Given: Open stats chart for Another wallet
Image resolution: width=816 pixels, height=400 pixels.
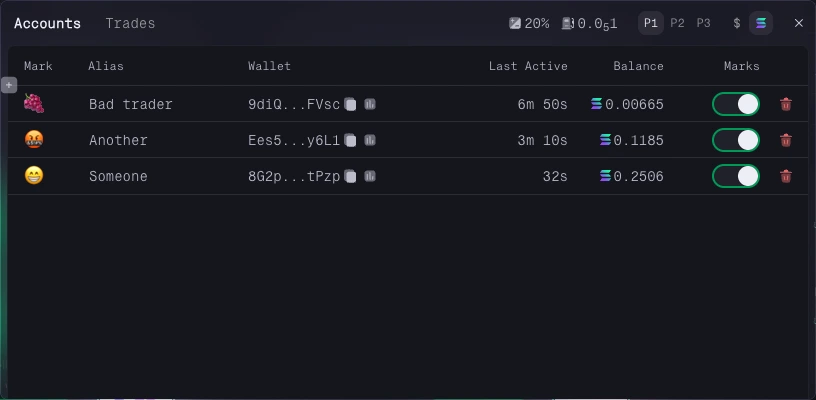Looking at the screenshot, I should (370, 140).
